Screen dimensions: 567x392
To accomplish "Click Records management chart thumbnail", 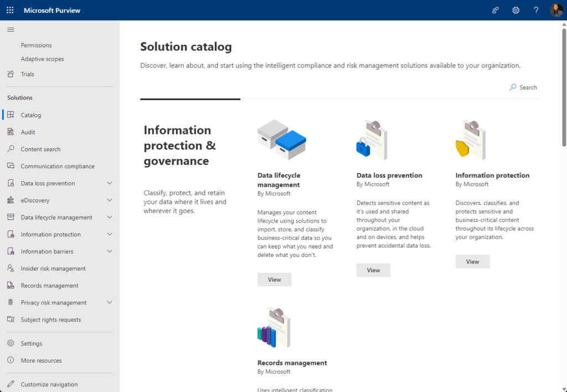I will pos(274,328).
